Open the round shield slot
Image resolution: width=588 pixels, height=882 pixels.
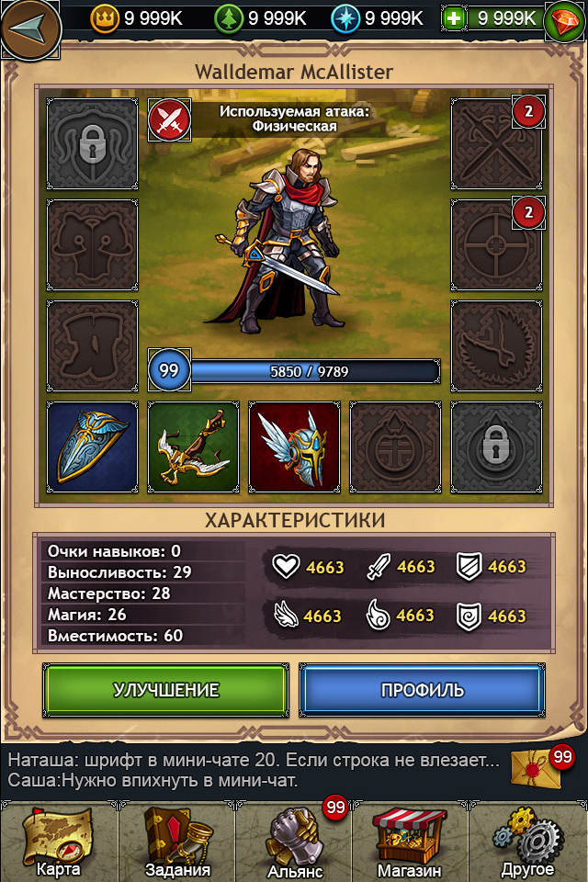pyautogui.click(x=496, y=244)
